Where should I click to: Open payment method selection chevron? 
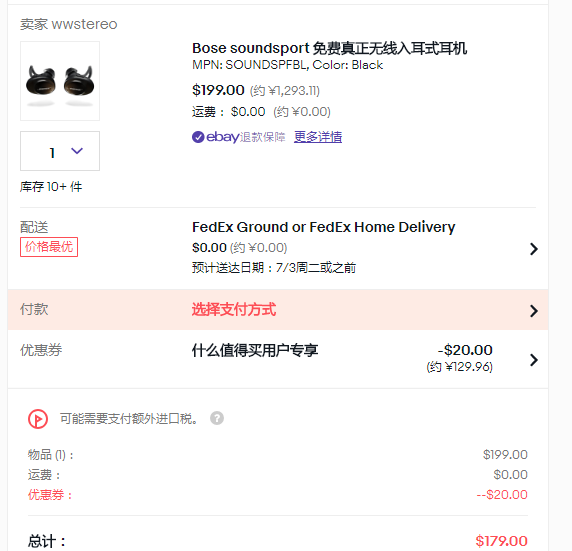click(534, 311)
